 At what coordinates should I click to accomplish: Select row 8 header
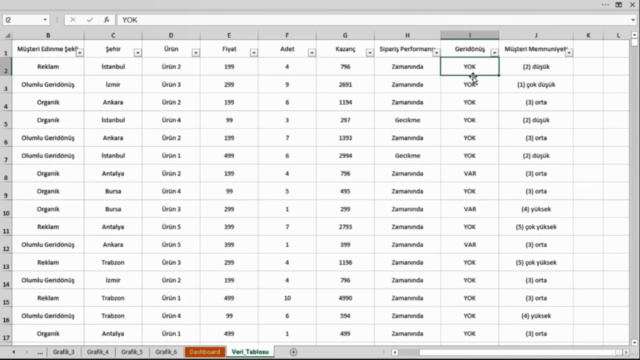tap(6, 173)
